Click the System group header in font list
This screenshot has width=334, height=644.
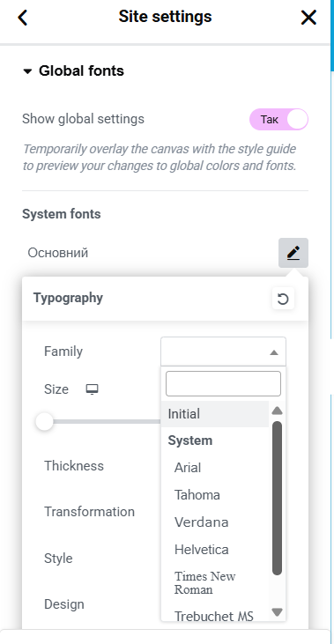190,440
